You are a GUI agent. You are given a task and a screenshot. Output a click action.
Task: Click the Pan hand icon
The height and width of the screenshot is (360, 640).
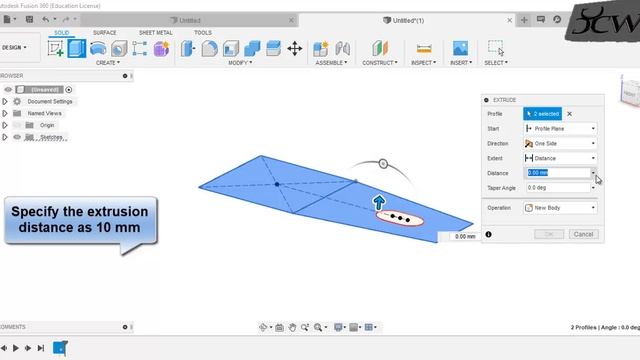(292, 327)
